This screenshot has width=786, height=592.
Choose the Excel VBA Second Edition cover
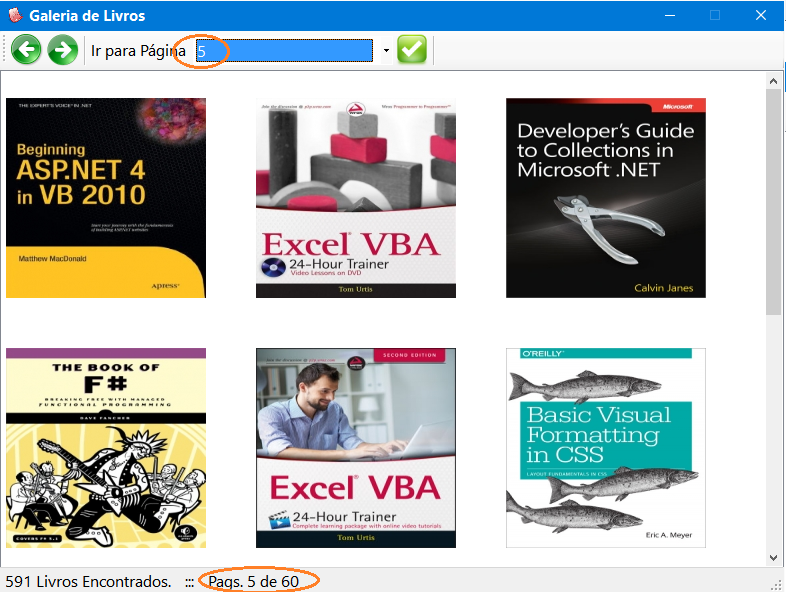click(x=356, y=447)
